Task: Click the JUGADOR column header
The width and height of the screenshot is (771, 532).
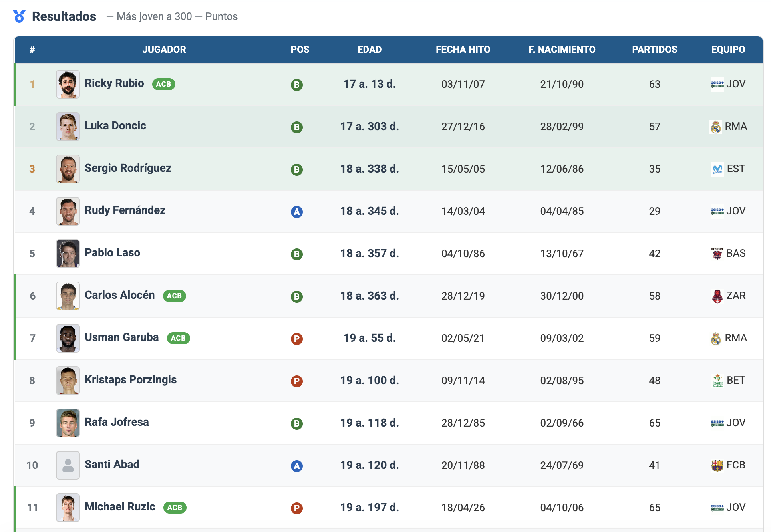Action: pos(164,50)
